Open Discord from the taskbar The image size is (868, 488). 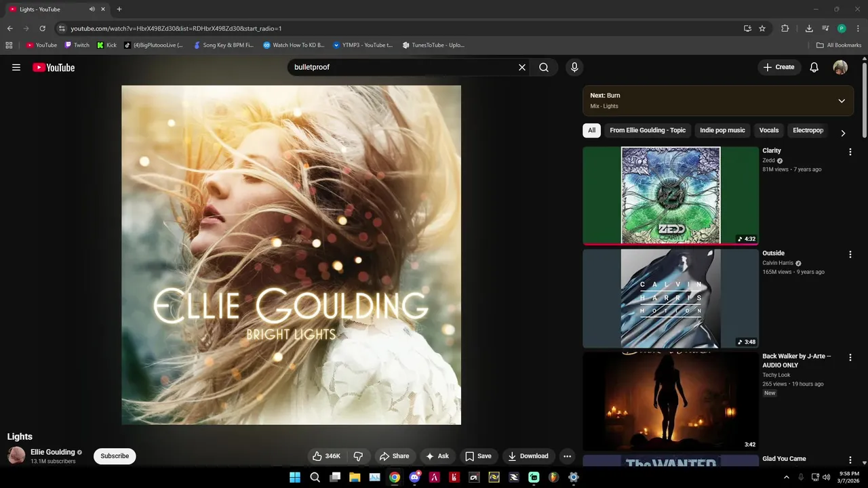414,477
